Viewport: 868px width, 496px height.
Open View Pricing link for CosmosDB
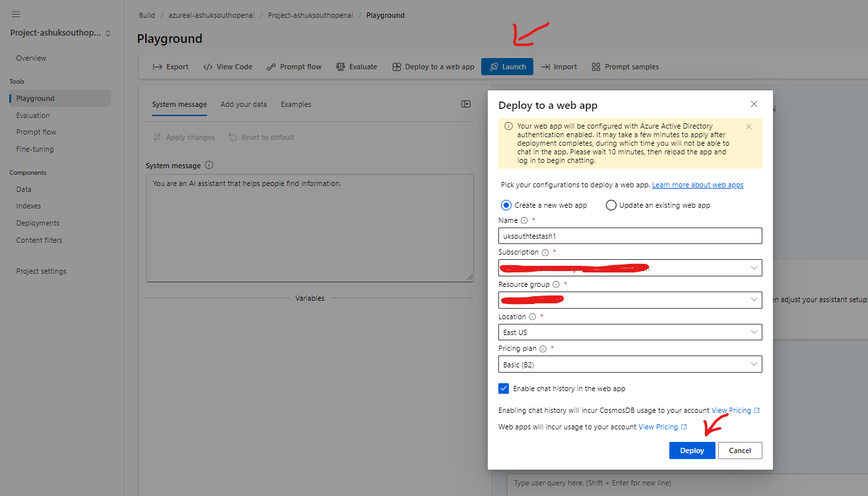[735, 410]
